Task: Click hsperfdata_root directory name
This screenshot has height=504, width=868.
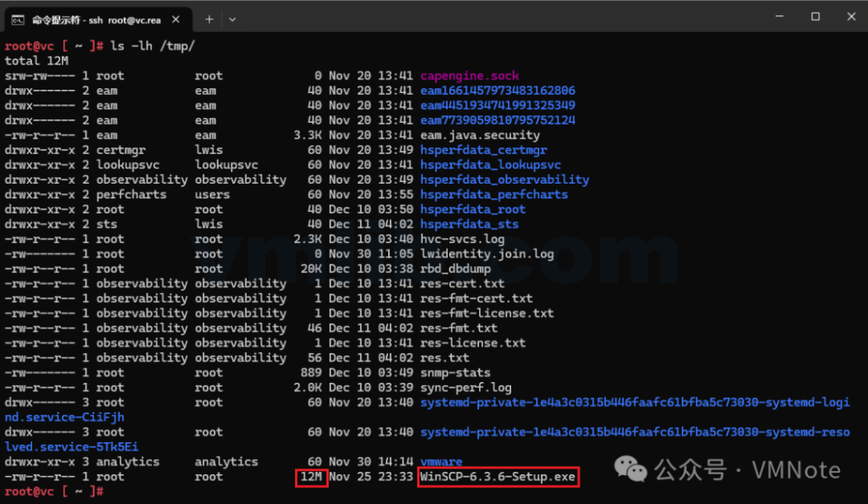Action: click(x=473, y=210)
